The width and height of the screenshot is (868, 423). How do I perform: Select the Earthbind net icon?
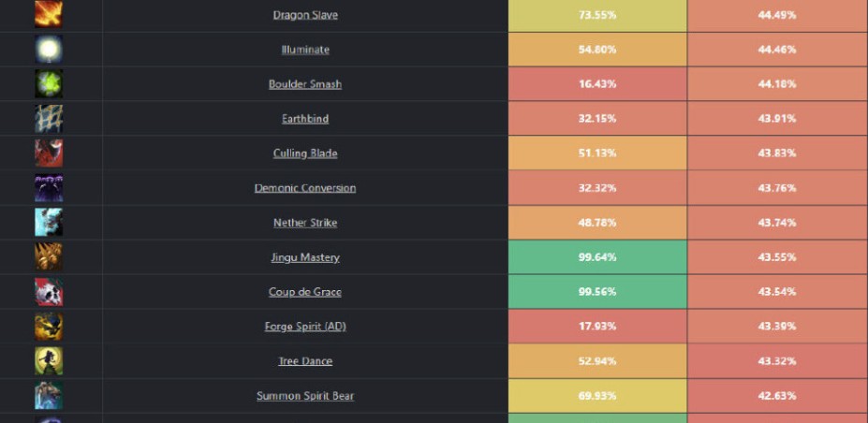(x=49, y=118)
